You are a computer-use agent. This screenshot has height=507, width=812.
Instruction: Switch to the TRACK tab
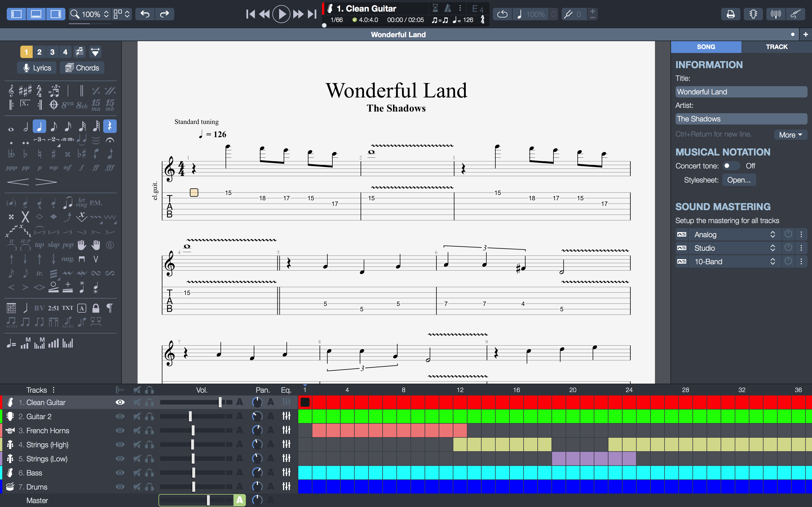(x=776, y=47)
